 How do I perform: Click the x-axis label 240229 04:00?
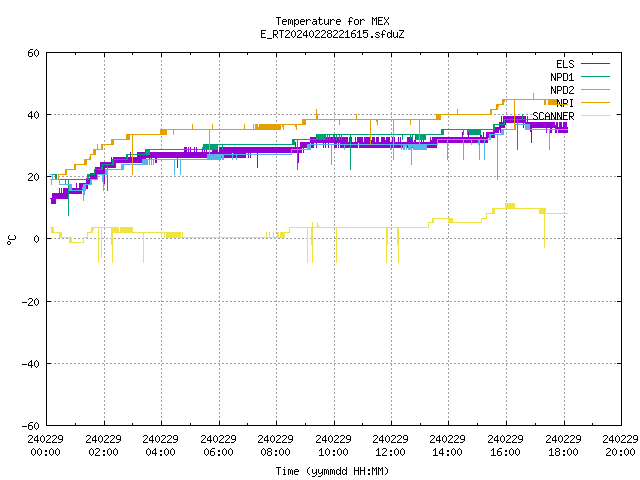coord(161,446)
